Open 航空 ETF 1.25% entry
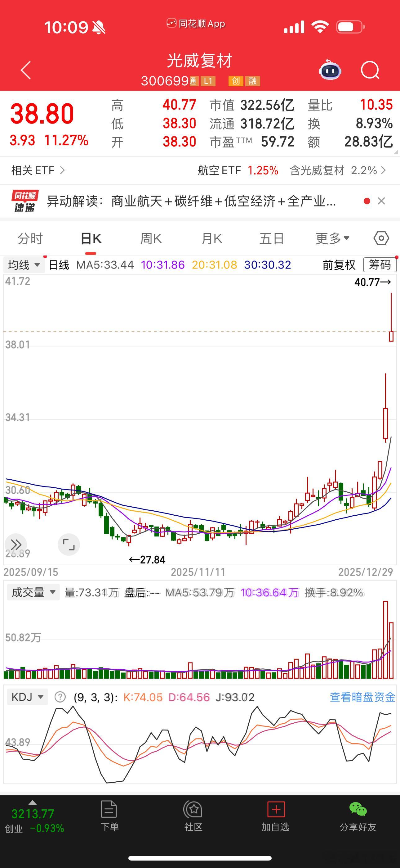 (238, 170)
